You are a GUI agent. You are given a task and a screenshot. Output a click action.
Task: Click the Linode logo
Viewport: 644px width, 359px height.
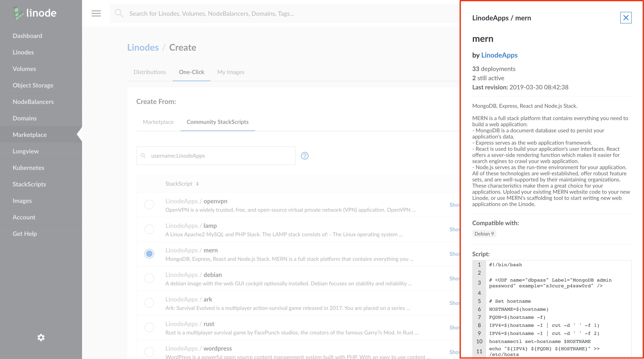coord(34,13)
